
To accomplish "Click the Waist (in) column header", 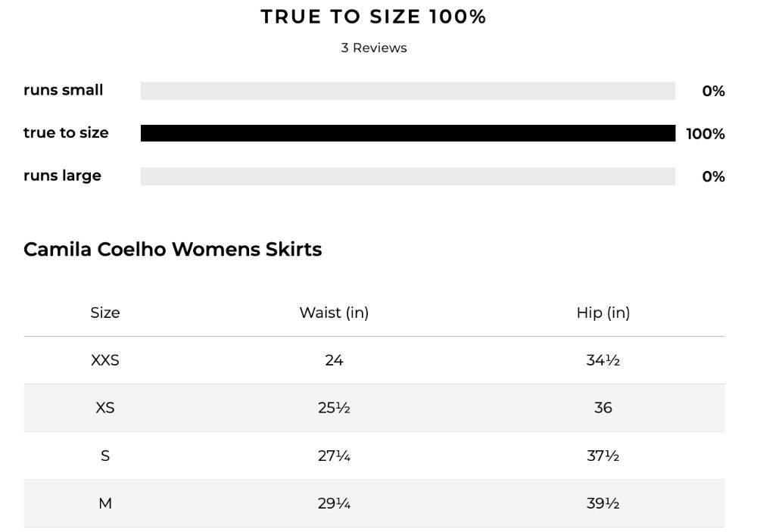I will click(x=334, y=313).
